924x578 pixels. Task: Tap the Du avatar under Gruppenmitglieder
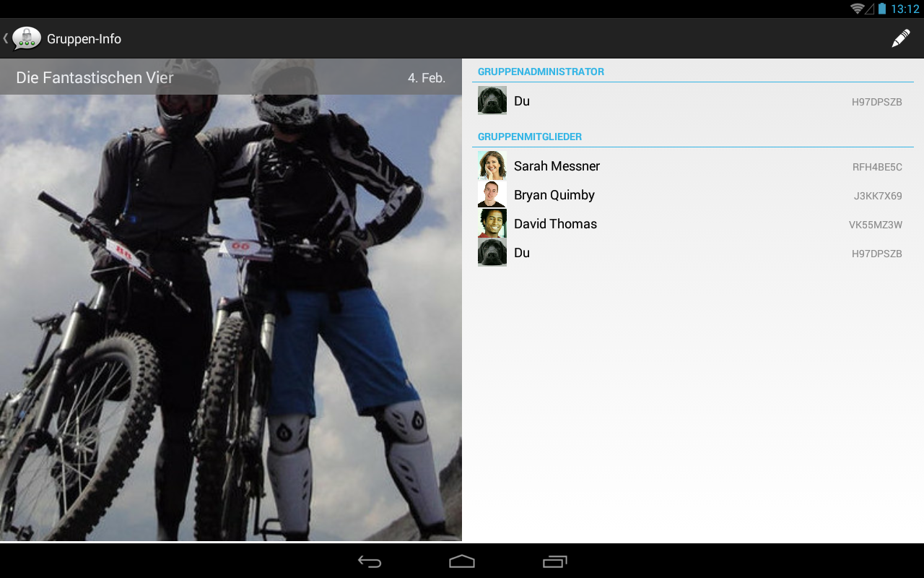(x=492, y=252)
